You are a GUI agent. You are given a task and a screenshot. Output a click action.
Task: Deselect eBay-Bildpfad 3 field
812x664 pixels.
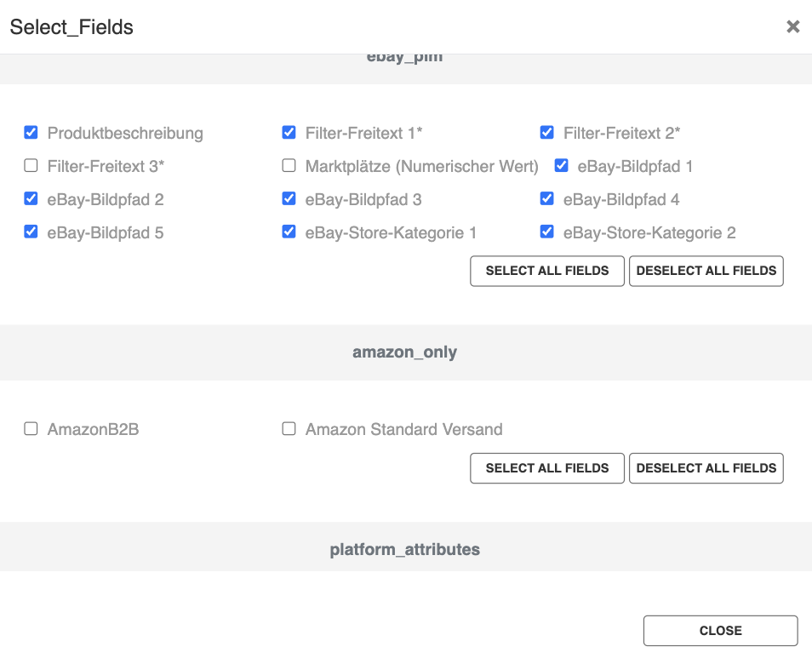(289, 199)
